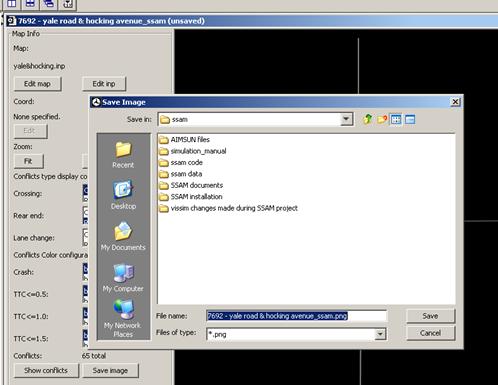Switch to details view icon
The image size is (498, 385).
coord(410,119)
